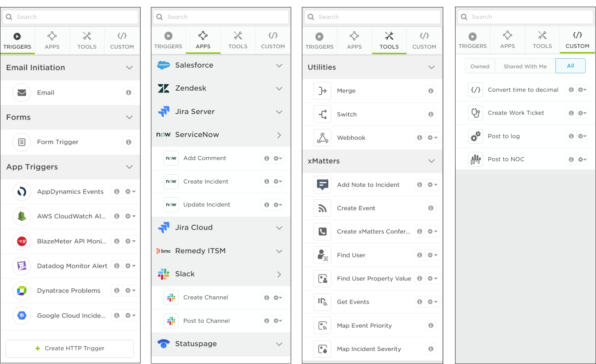This screenshot has width=596, height=364.
Task: Click the Add Note to Incident icon
Action: click(x=322, y=185)
